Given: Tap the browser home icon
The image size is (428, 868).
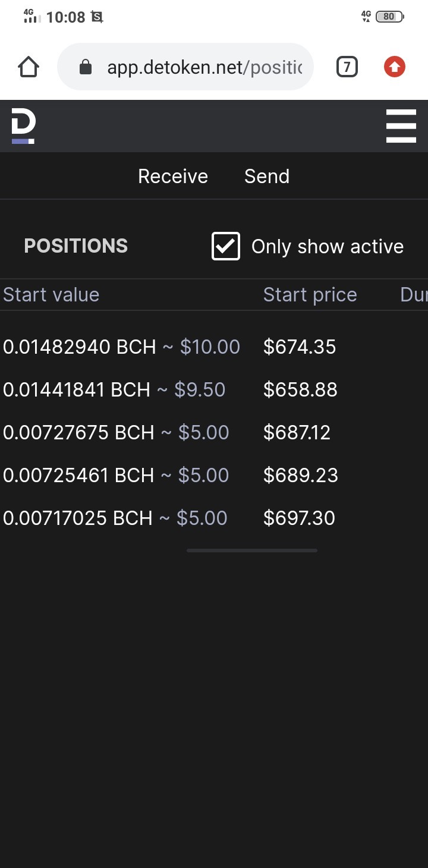Looking at the screenshot, I should [29, 67].
